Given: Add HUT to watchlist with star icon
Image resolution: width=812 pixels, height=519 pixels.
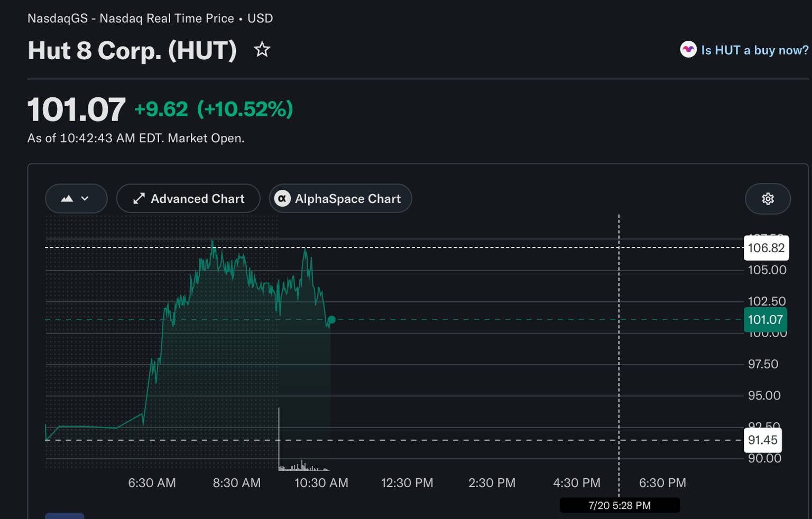Looking at the screenshot, I should (x=262, y=50).
